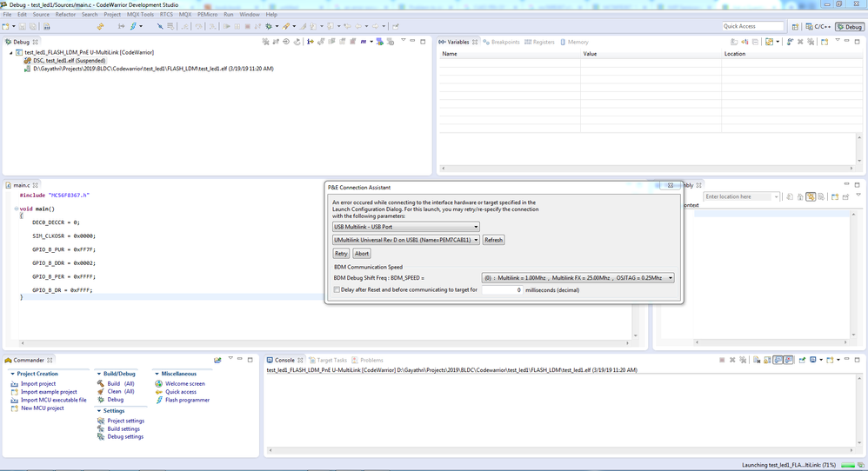This screenshot has height=471, width=868.
Task: Click Abort button in Connection Assistant
Action: 362,254
